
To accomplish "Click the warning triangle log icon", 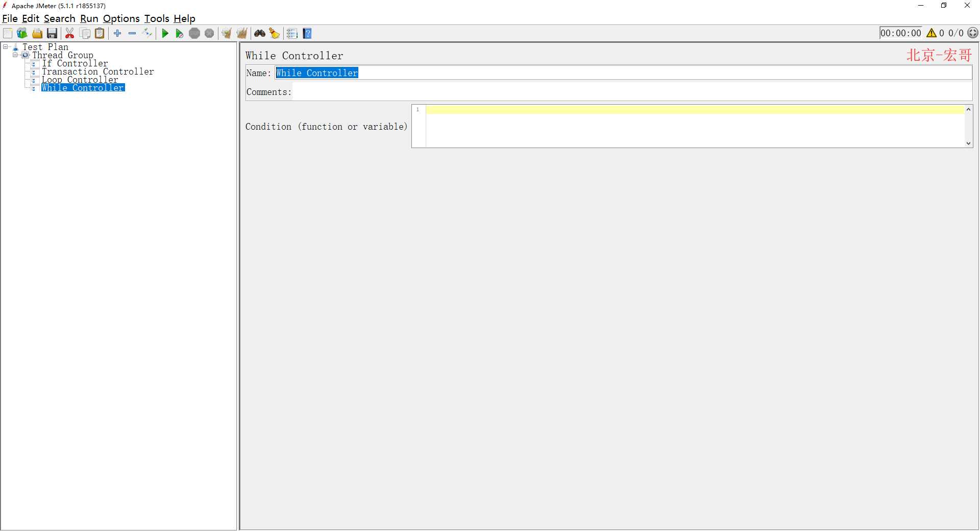I will pyautogui.click(x=932, y=33).
